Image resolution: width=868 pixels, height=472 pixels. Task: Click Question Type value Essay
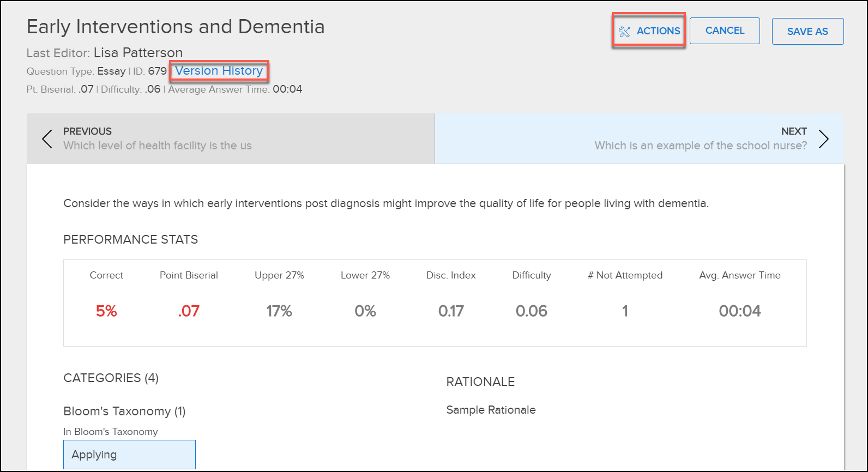click(111, 71)
